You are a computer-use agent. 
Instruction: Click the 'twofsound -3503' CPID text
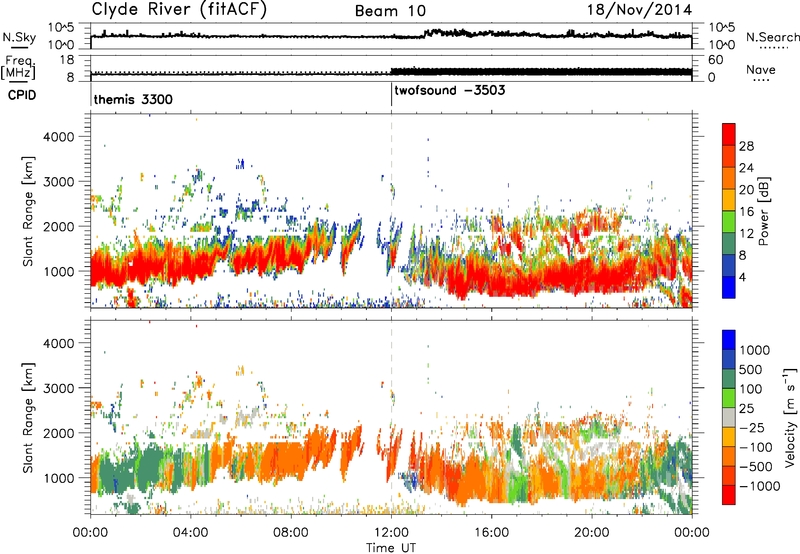(x=449, y=90)
